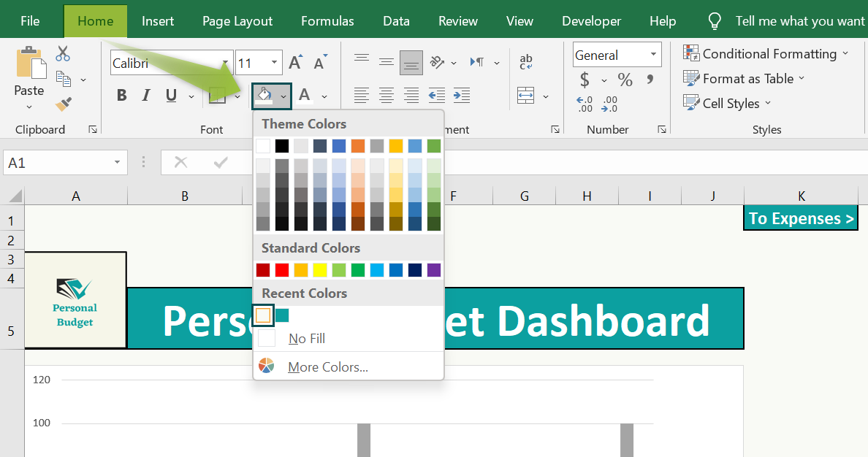Viewport: 868px width, 457px height.
Task: Apply Comma Style format
Action: coord(650,79)
